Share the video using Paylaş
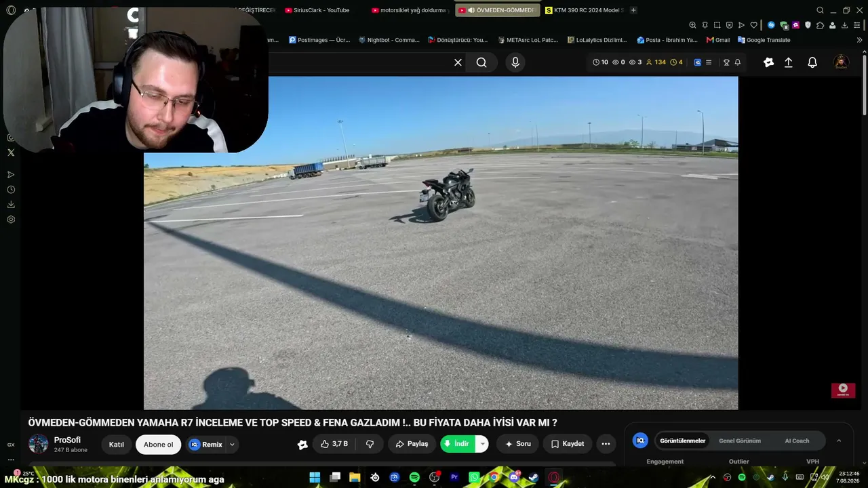Viewport: 868px width, 488px height. 412,444
